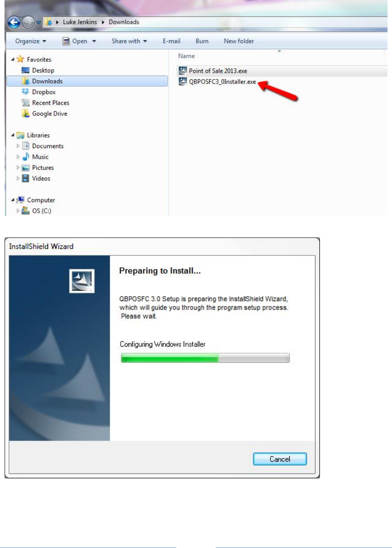The image size is (392, 548).
Task: Open the Organize dropdown menu
Action: tap(31, 41)
